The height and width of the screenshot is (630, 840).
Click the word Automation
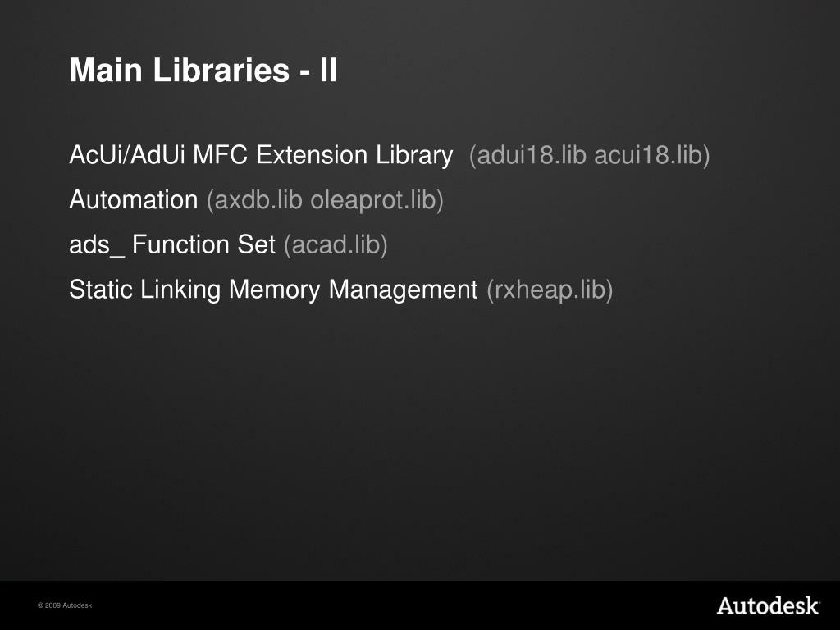[x=134, y=200]
